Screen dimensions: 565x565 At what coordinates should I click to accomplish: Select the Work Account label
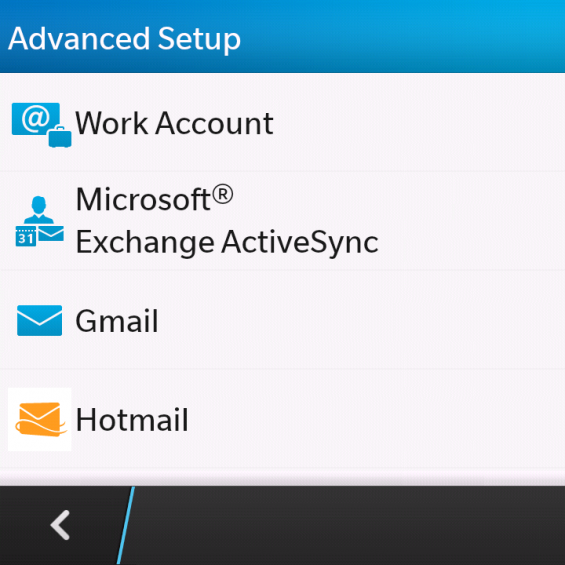coord(174,123)
